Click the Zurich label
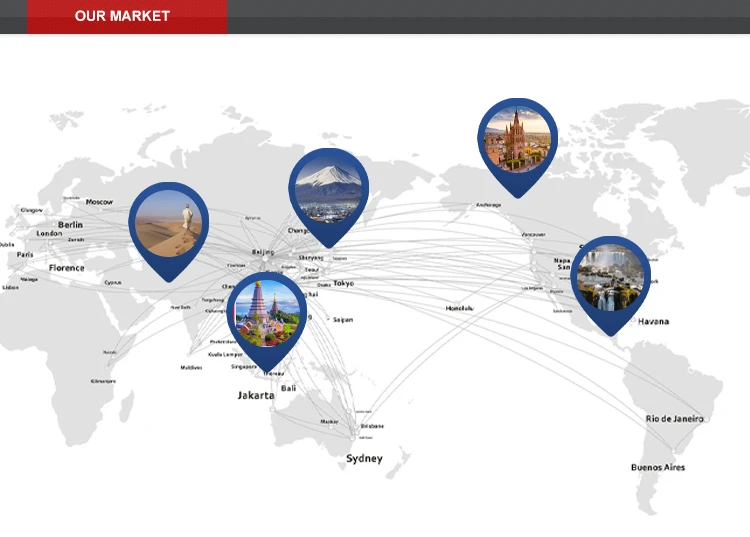The image size is (750, 537). pos(76,240)
